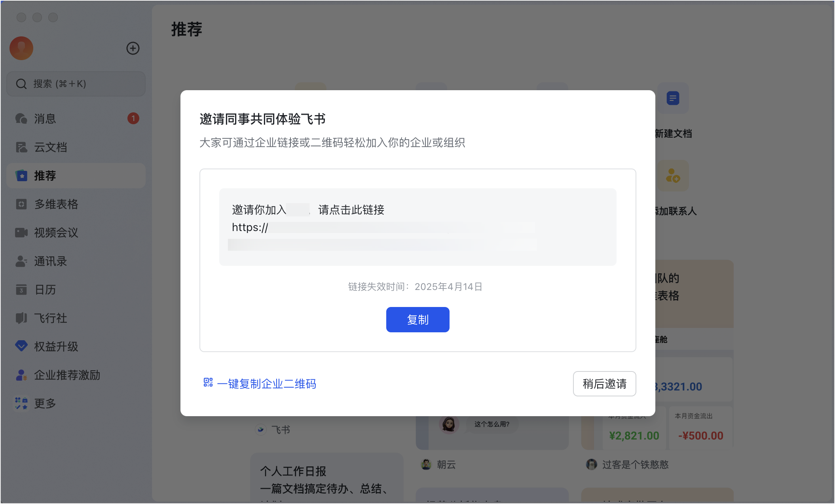Click the 朝云 avatar
835x504 pixels.
point(426,464)
